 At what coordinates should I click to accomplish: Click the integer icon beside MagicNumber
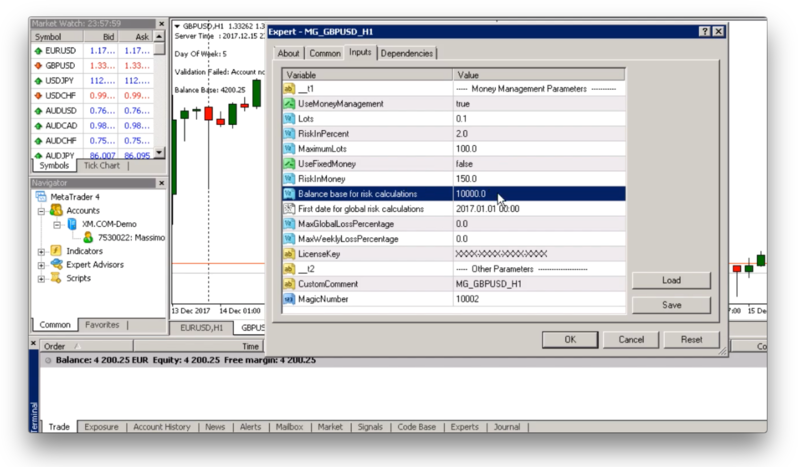pyautogui.click(x=289, y=299)
